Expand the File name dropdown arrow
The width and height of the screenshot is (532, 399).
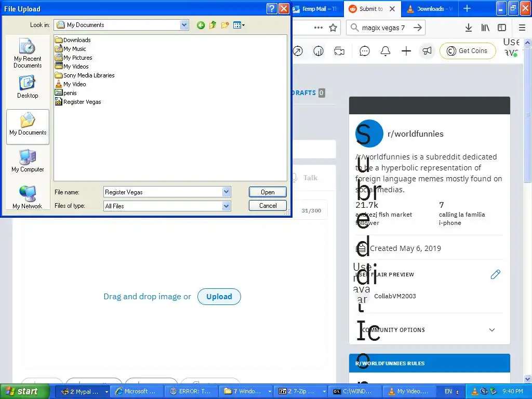coord(227,192)
